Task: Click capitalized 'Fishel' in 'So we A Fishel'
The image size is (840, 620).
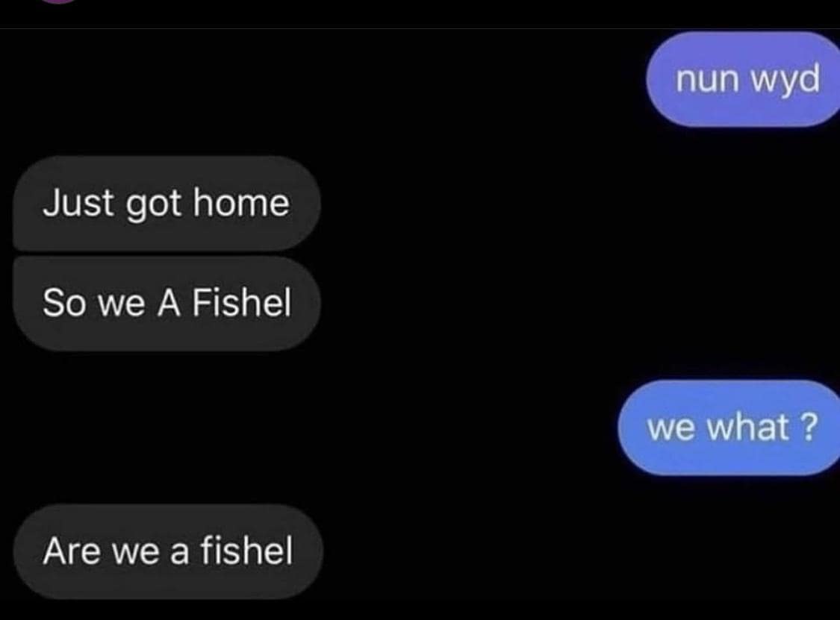Action: pyautogui.click(x=242, y=302)
